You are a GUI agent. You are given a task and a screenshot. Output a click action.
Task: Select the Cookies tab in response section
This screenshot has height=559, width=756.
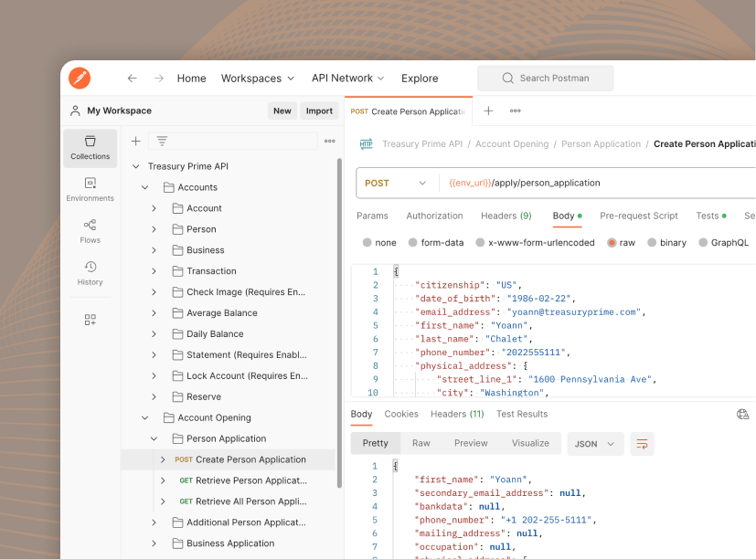point(401,414)
